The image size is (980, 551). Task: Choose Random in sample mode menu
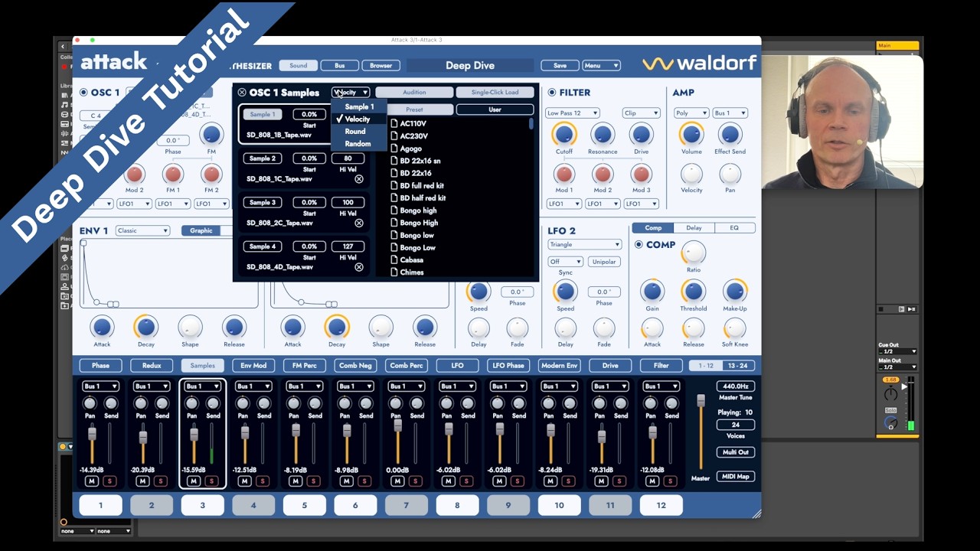358,144
